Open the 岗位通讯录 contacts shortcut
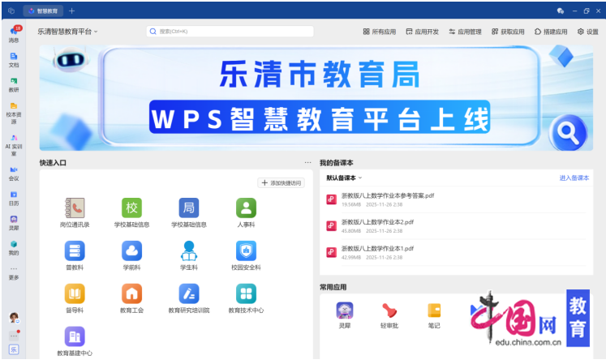 tap(75, 208)
